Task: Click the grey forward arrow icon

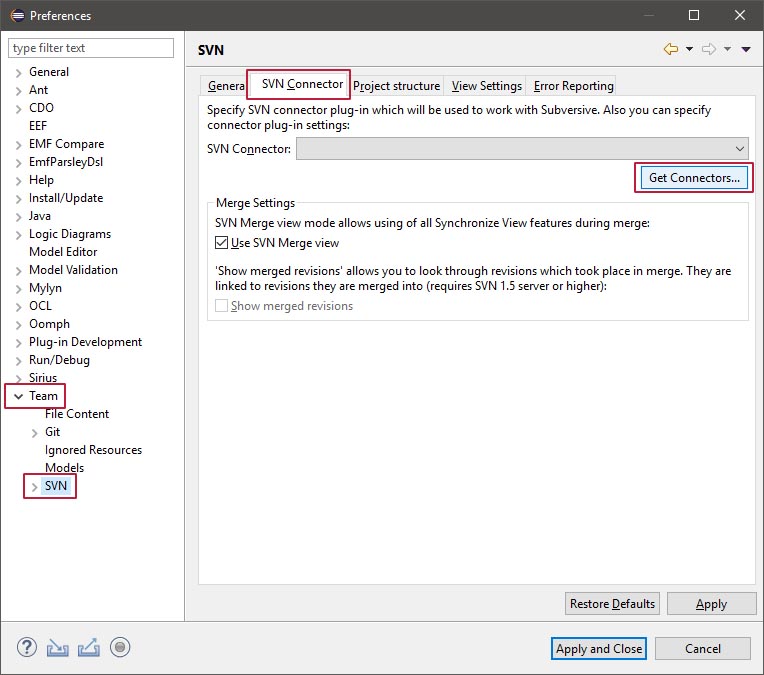Action: (708, 49)
